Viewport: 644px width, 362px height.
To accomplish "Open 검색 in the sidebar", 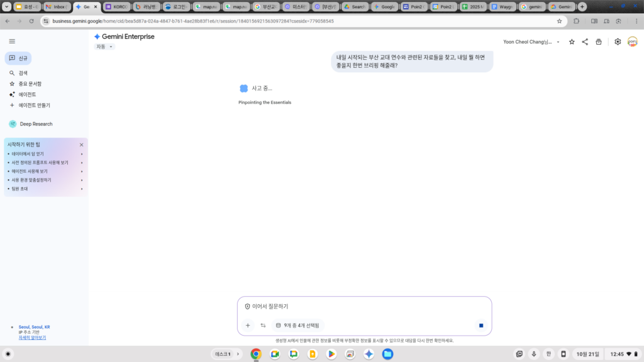I will (23, 73).
